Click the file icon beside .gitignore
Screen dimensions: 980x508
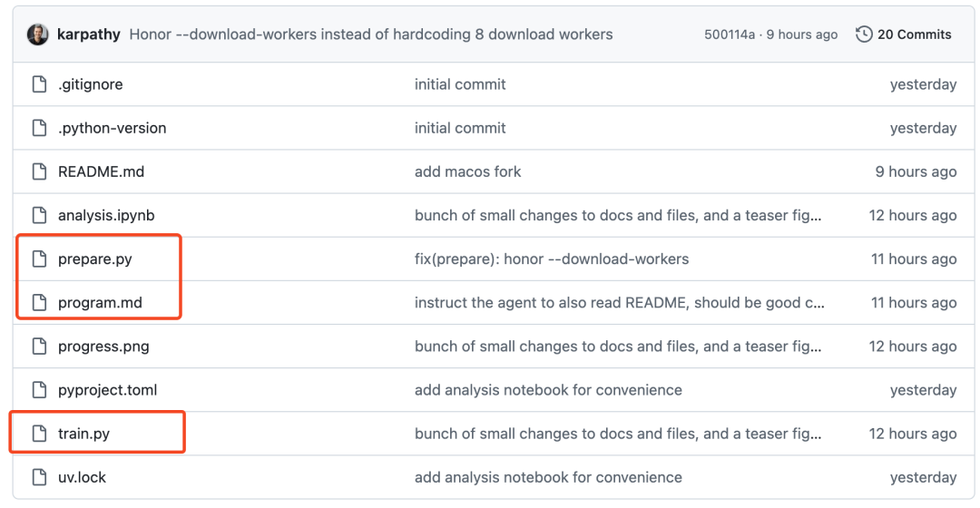click(39, 84)
